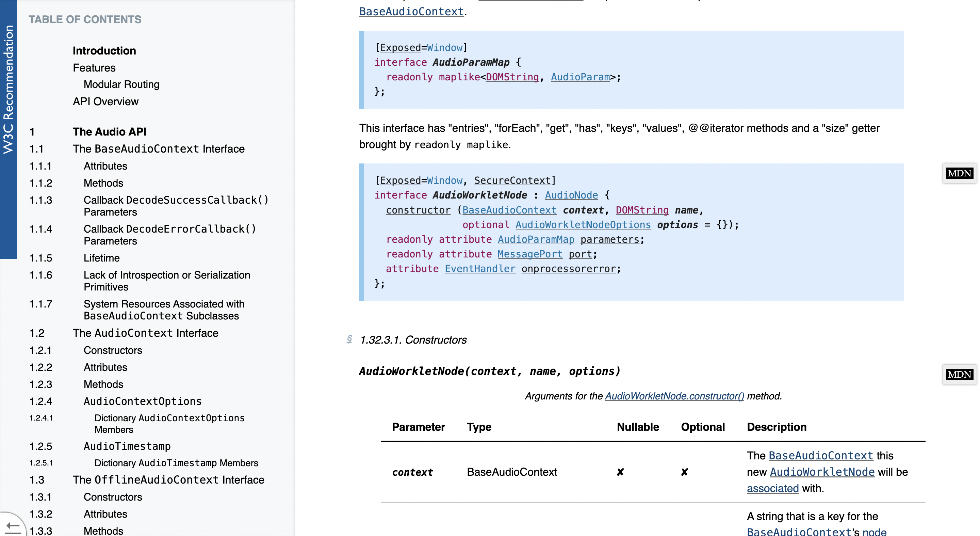Collapse the sidebar using the left arrow toggle
980x536 pixels.
tap(13, 527)
